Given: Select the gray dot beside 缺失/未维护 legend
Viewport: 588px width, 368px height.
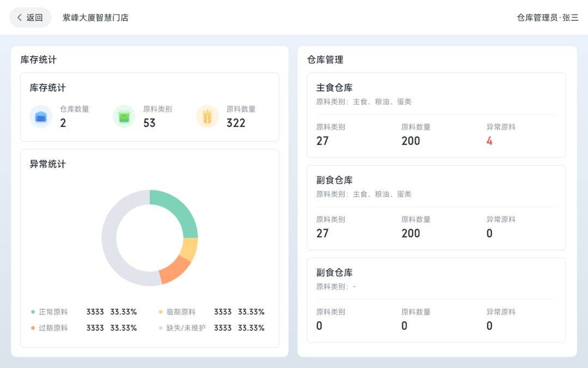Looking at the screenshot, I should point(161,328).
